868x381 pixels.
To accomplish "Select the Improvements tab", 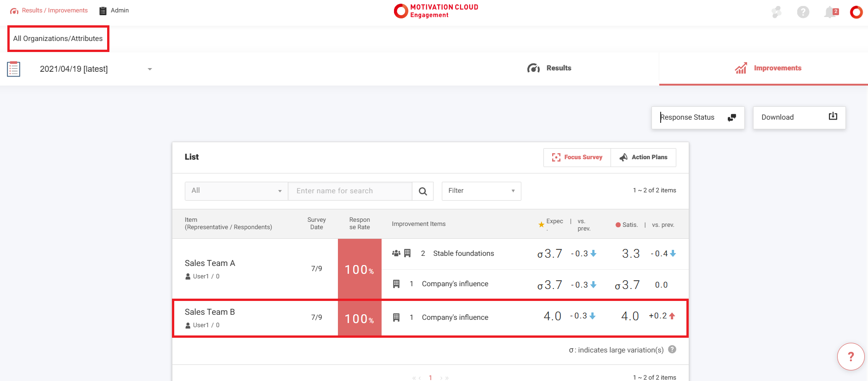I will point(768,68).
